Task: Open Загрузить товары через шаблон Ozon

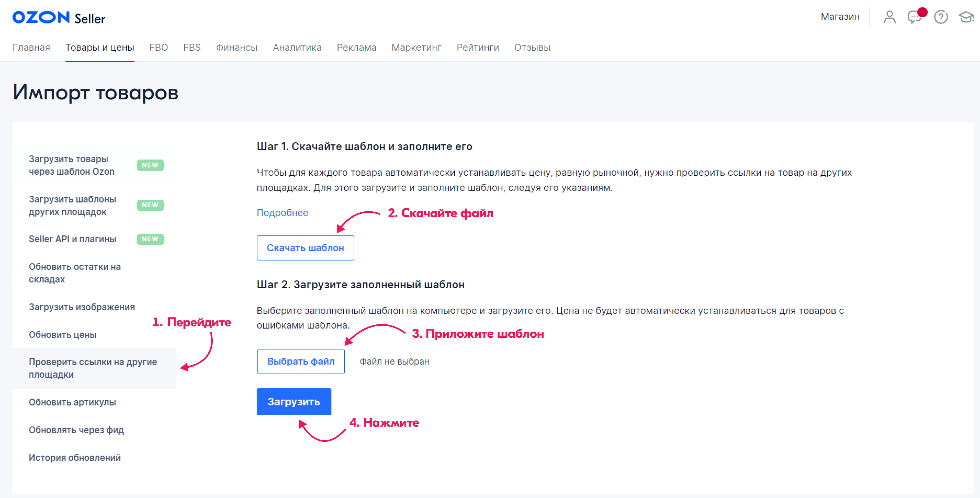Action: (x=71, y=165)
